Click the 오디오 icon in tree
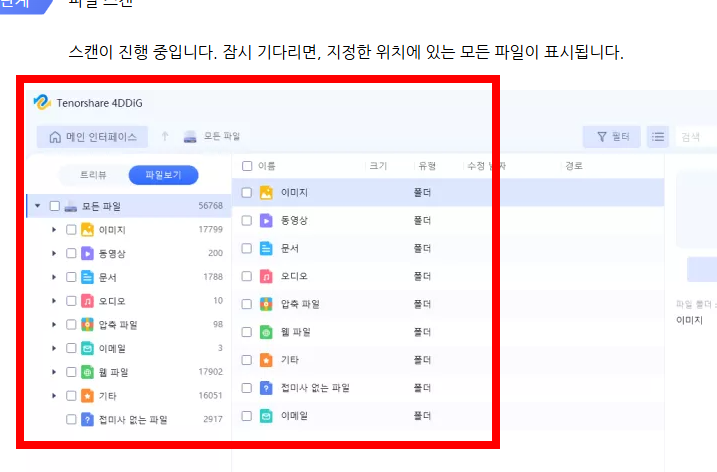Viewport: 717px width, 472px height. [87, 301]
